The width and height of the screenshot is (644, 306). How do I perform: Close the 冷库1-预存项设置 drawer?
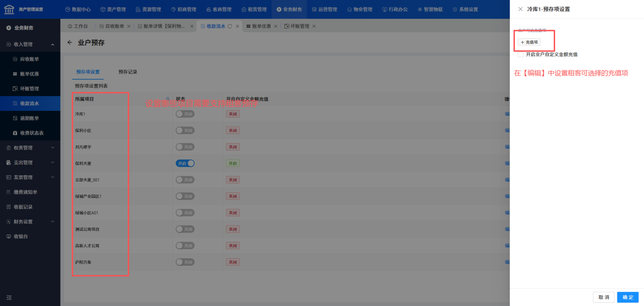[520, 9]
